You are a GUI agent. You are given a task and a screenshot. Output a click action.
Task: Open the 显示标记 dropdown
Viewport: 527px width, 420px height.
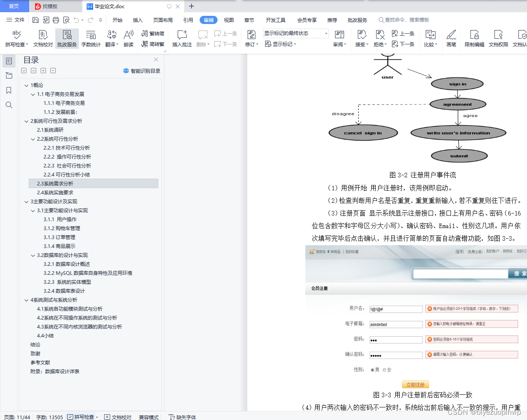[x=281, y=44]
